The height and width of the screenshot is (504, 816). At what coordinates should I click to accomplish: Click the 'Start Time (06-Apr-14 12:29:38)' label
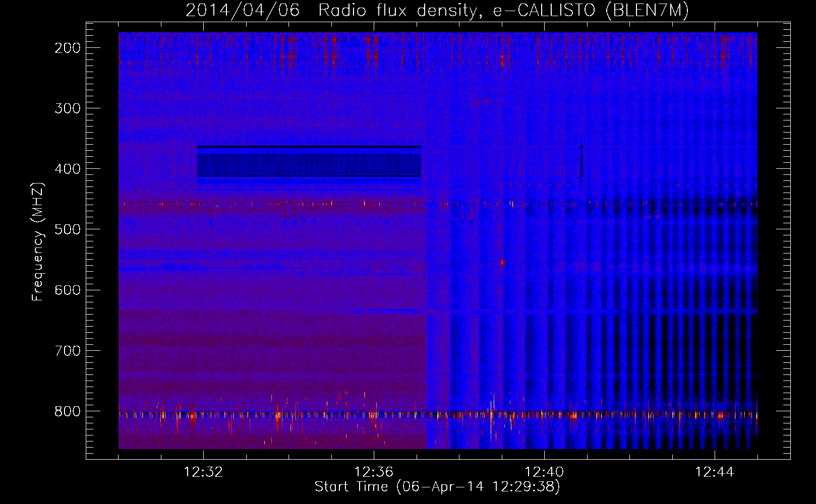coord(437,487)
